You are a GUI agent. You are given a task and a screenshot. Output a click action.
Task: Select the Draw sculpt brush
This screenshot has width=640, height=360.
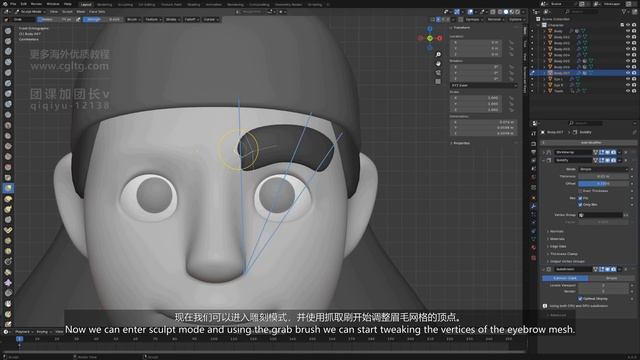pos(8,31)
